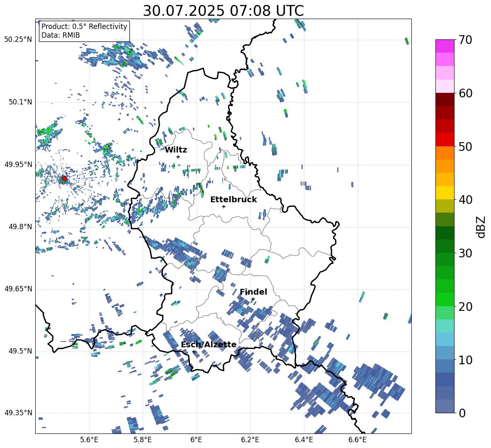The height and width of the screenshot is (448, 491).
Task: Click the 49.5°N latitude label
Action: [x=20, y=351]
